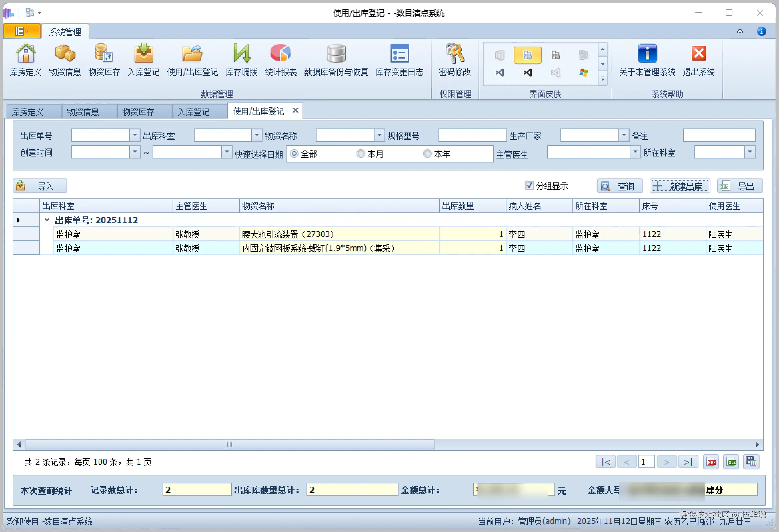The width and height of the screenshot is (779, 532).
Task: Click the 库存调拨 icon
Action: (241, 60)
